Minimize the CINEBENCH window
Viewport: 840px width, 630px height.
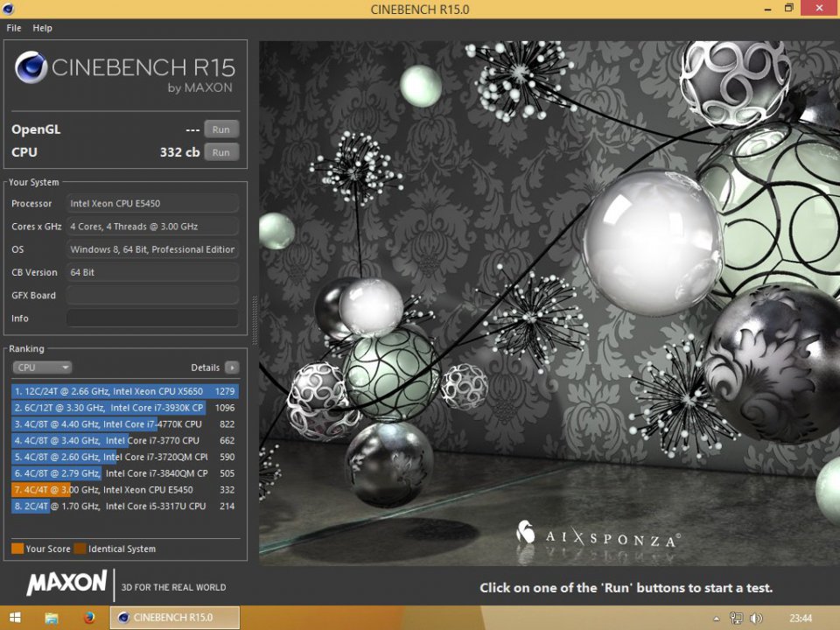767,9
